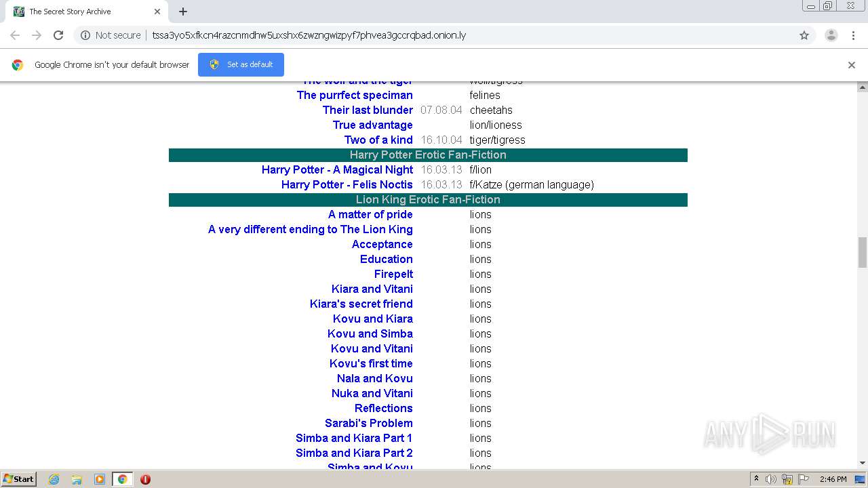
Task: Open the Action Center flag icon
Action: coord(803,479)
